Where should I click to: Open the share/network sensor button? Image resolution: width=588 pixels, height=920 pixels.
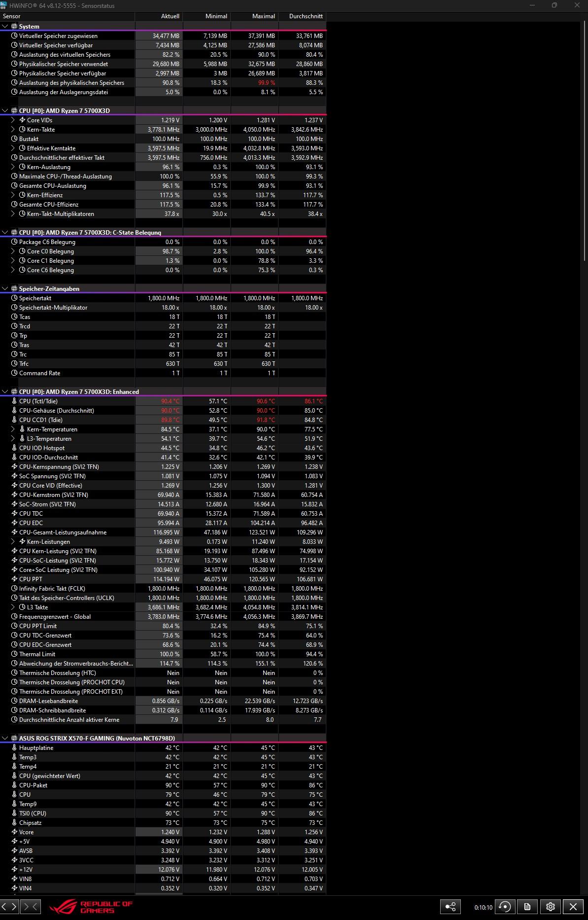pos(450,906)
